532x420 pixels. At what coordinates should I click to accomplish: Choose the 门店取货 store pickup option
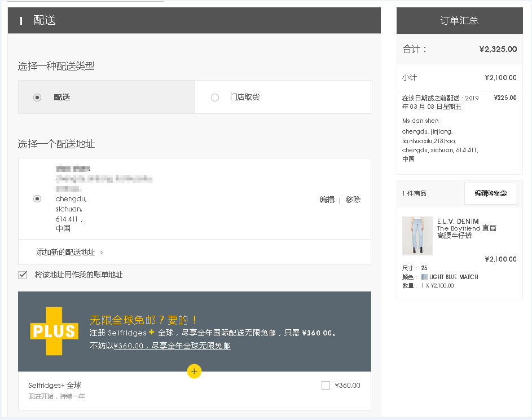(215, 98)
